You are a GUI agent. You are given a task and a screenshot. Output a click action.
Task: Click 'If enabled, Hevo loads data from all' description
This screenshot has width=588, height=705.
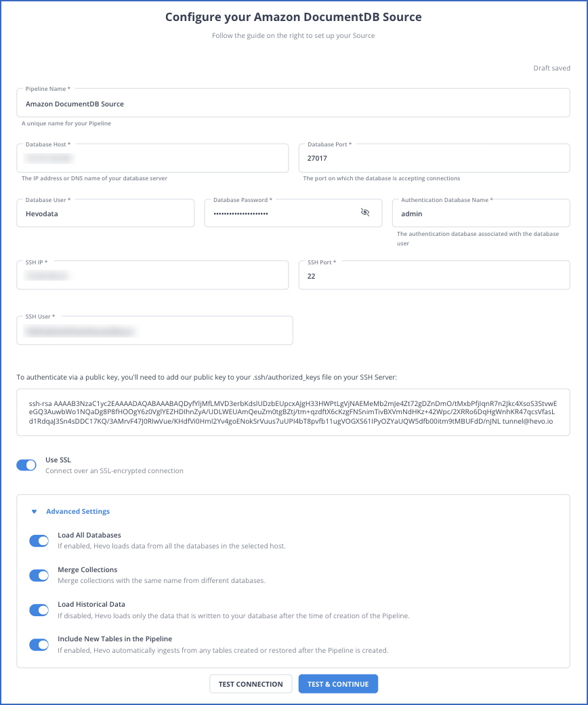pos(171,546)
